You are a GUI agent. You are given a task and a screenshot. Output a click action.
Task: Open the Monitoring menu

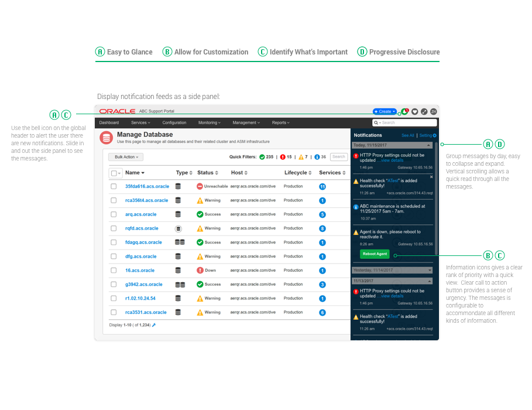[209, 123]
